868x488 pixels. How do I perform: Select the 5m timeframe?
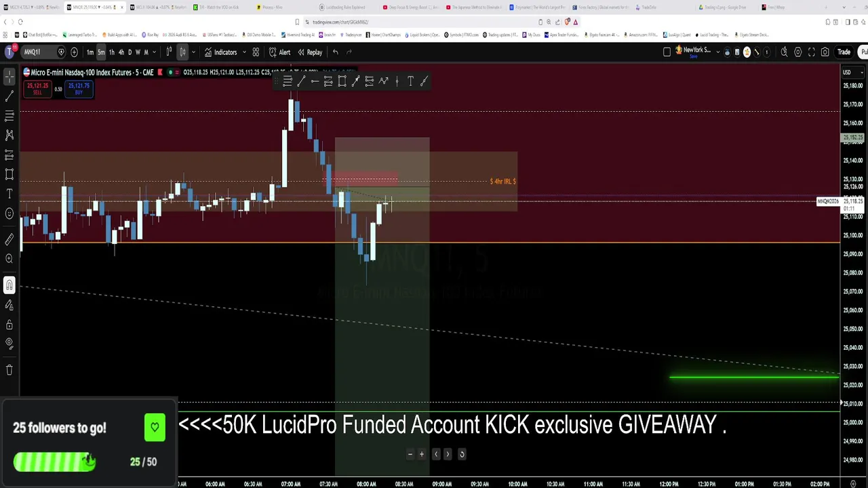(101, 52)
